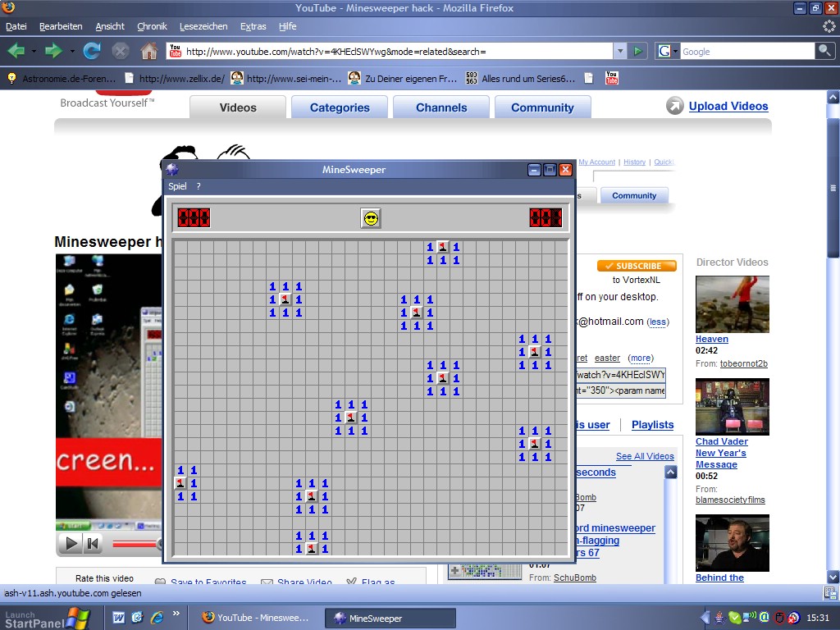Click the Home icon in Firefox toolbar
The height and width of the screenshot is (630, 840).
[148, 51]
